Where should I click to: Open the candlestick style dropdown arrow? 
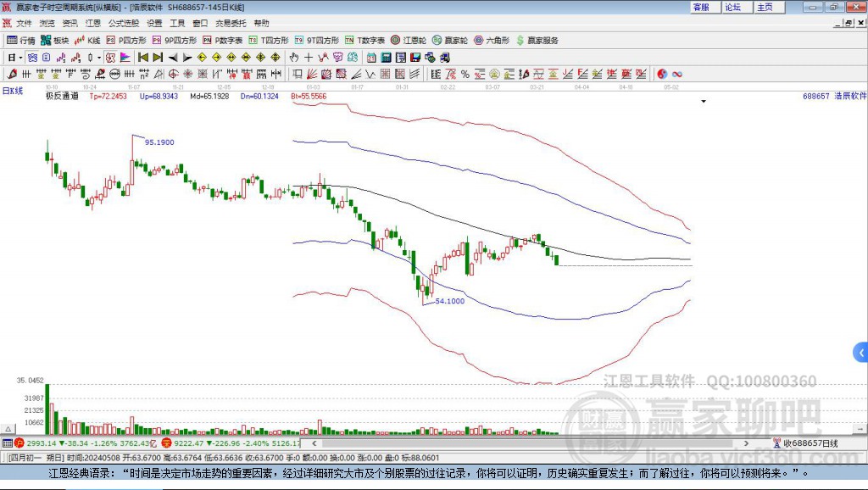pos(99,58)
